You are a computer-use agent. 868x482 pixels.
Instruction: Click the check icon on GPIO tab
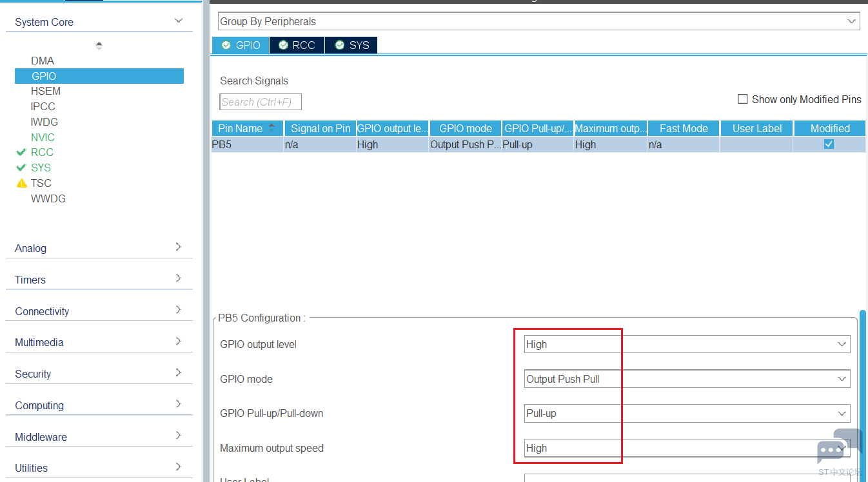point(226,45)
